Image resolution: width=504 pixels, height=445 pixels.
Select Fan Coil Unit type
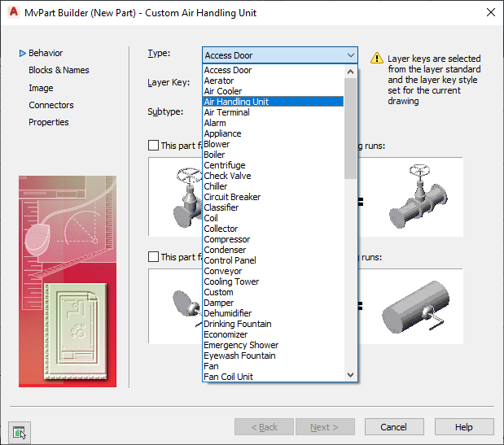pos(274,377)
